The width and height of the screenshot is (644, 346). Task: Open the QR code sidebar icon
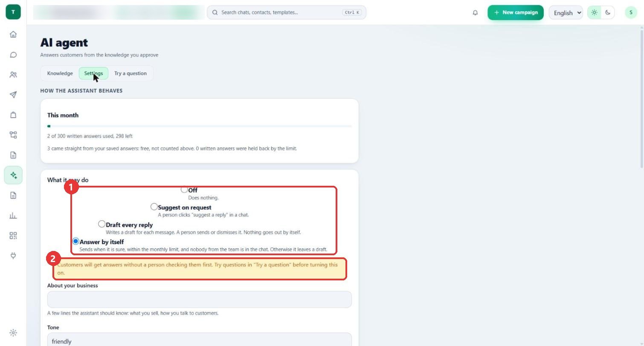coord(13,236)
